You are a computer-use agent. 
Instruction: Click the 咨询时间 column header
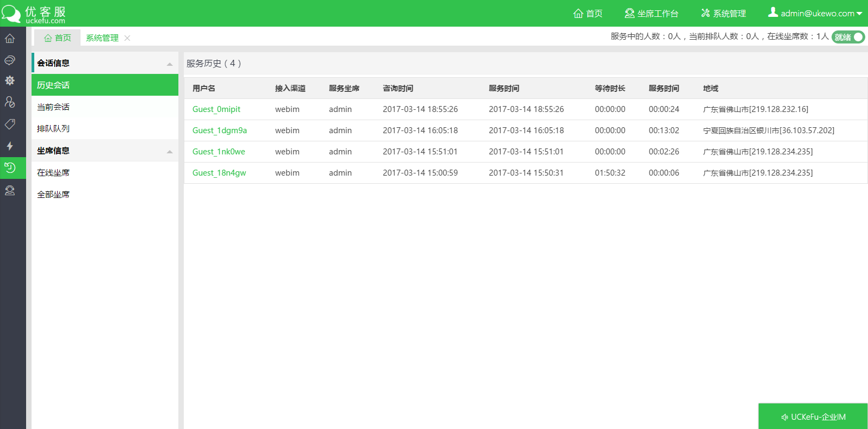(398, 88)
